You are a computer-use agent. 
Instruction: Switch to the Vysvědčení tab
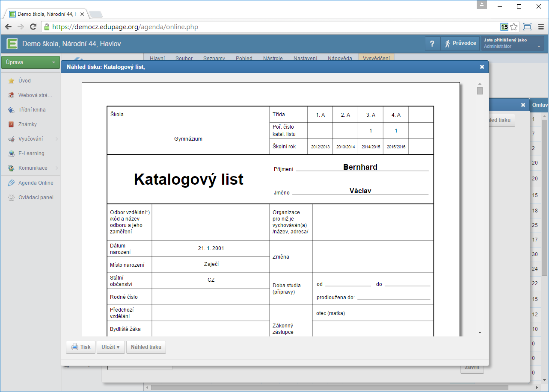pyautogui.click(x=376, y=58)
